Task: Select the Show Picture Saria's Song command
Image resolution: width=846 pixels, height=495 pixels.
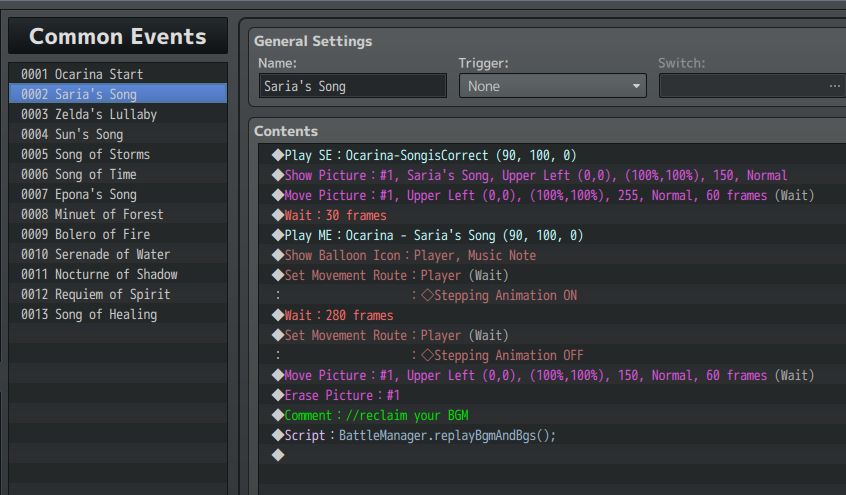Action: 552,175
